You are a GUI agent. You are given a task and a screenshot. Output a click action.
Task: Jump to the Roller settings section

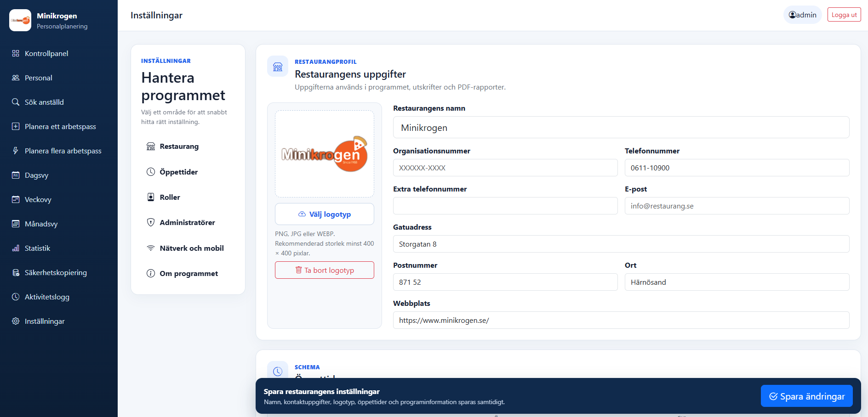click(188, 197)
